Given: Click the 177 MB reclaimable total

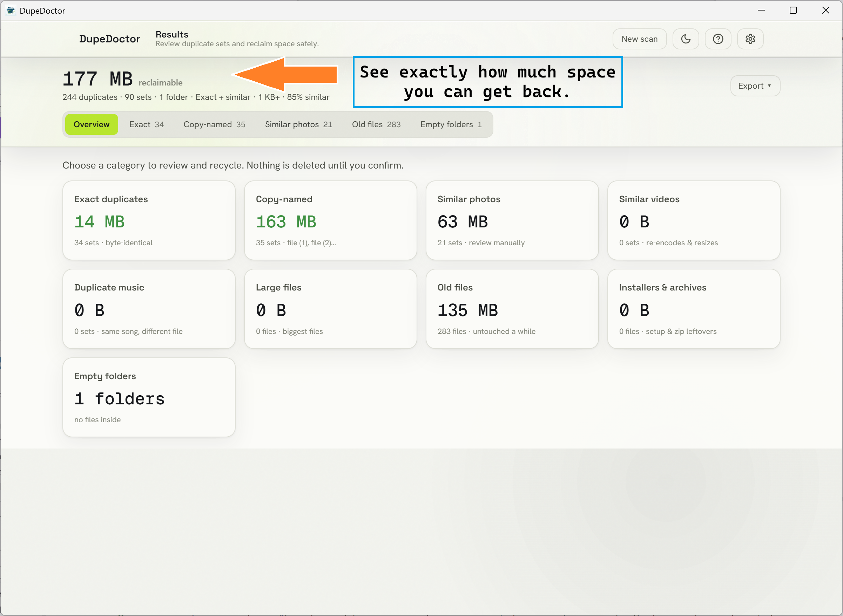Looking at the screenshot, I should point(122,79).
